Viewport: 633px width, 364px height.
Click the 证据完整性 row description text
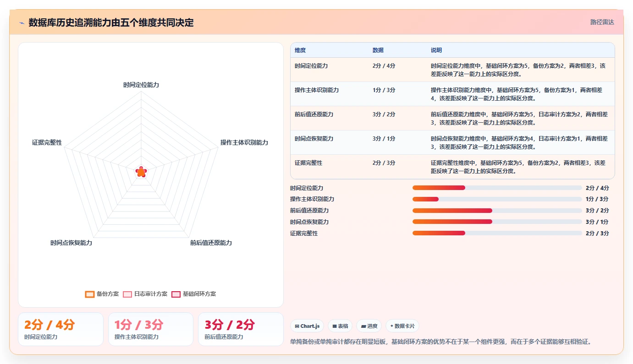click(x=518, y=167)
